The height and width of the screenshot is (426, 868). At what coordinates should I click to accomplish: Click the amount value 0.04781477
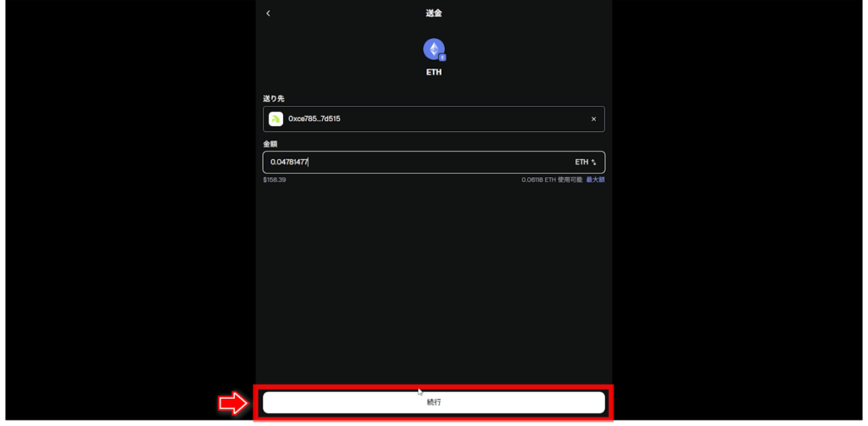coord(289,162)
